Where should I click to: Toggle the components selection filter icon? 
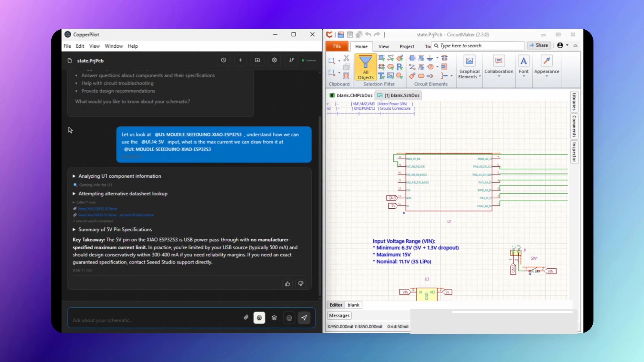pos(382,58)
